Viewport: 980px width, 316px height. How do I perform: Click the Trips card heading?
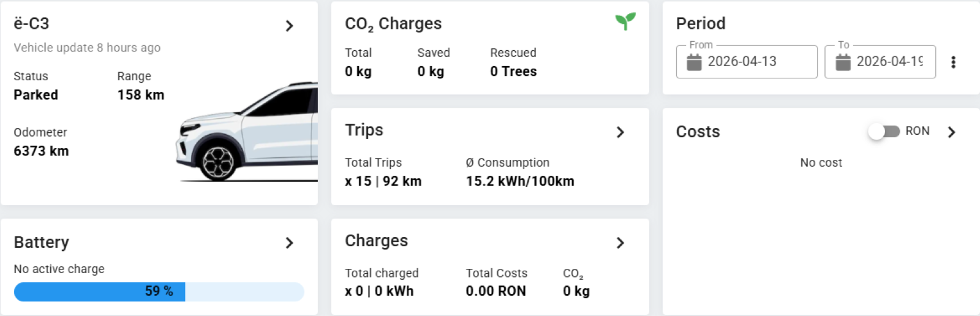(x=364, y=130)
